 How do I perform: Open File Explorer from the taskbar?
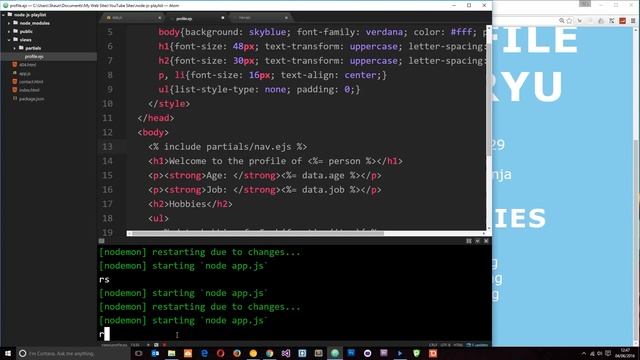point(171,353)
